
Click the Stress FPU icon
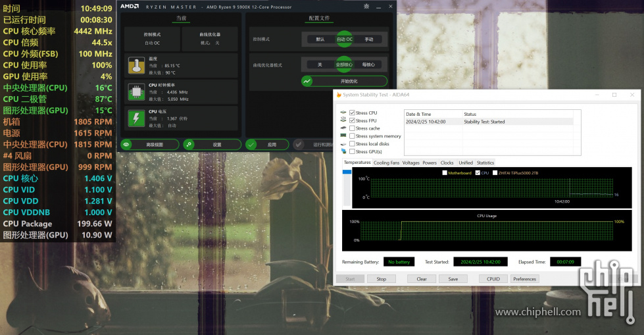[x=343, y=120]
